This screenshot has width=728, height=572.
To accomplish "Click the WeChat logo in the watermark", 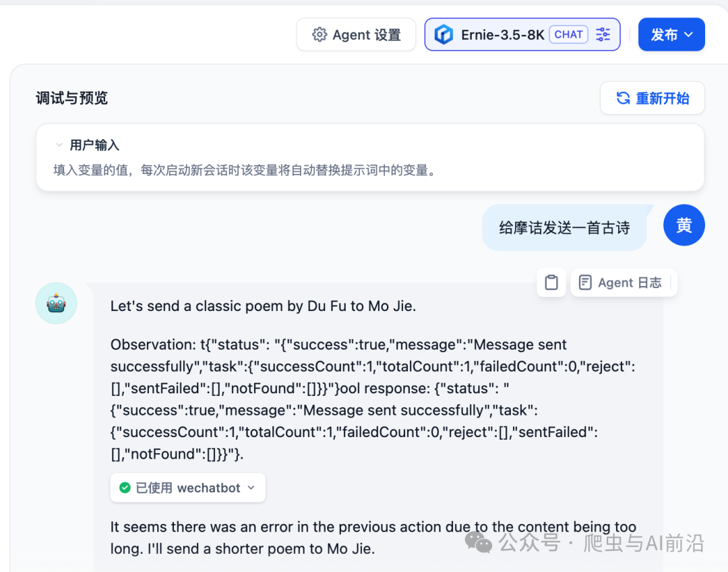I will coord(479,542).
